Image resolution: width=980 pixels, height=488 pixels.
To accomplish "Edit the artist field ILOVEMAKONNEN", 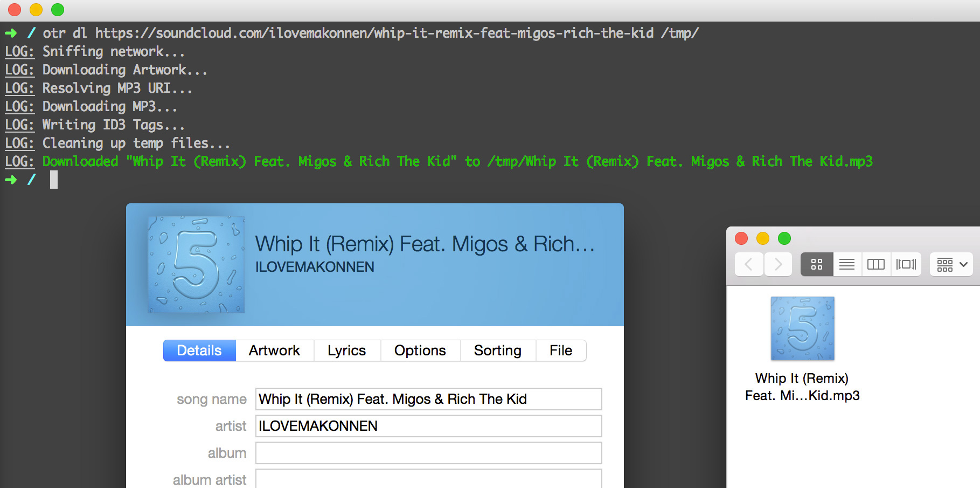I will 428,426.
